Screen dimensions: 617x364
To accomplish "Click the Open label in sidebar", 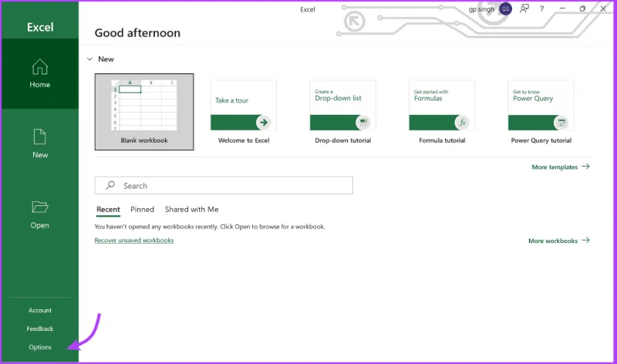I will 40,225.
